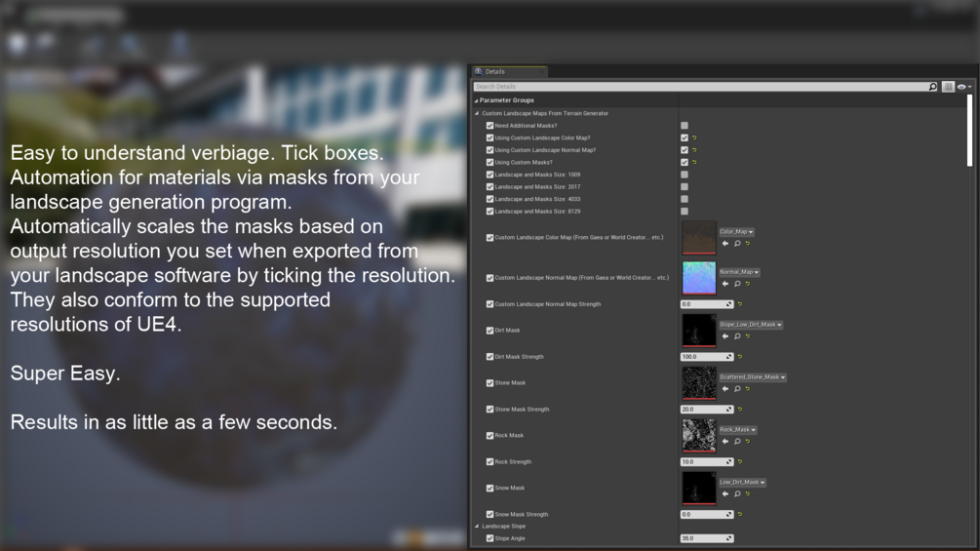Use selected asset for Scattered_Stone_Mask
Screen dimensions: 980x551
tap(725, 388)
